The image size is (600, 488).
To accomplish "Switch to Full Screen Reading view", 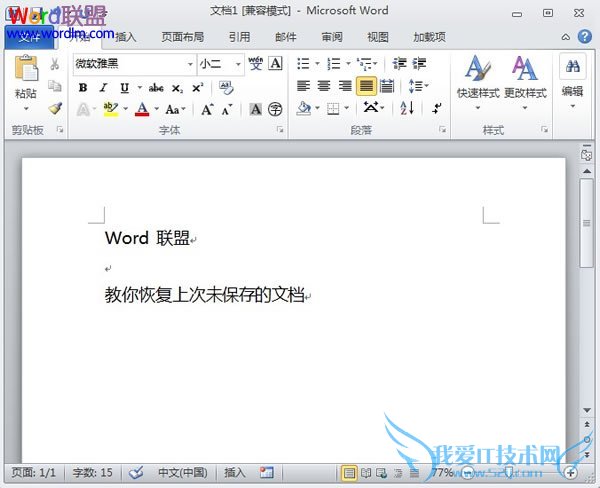I will pos(366,473).
